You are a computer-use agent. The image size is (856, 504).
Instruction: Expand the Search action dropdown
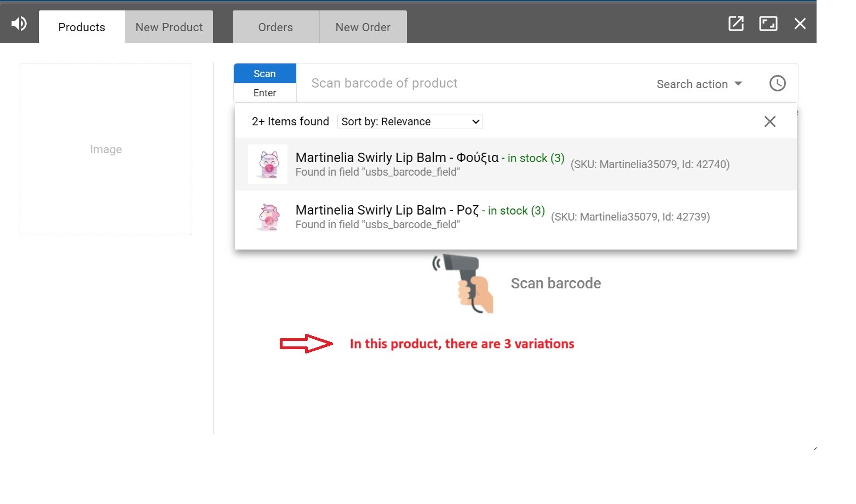[x=699, y=84]
